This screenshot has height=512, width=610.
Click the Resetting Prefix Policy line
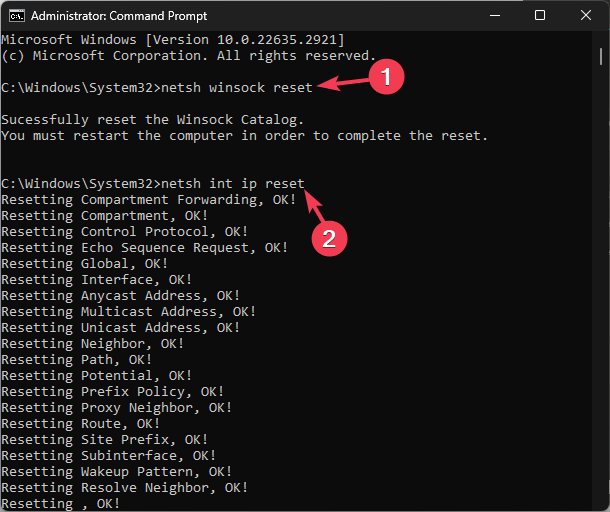[x=112, y=392]
